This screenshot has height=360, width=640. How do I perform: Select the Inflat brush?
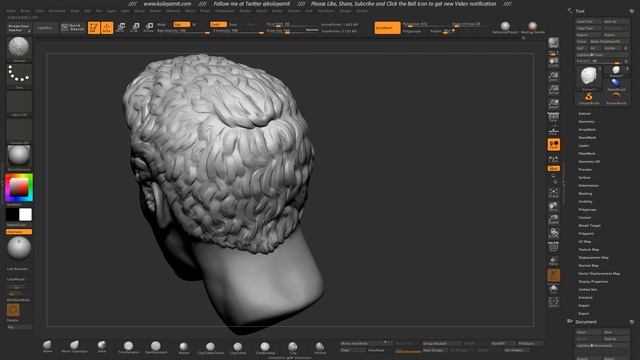(102, 346)
